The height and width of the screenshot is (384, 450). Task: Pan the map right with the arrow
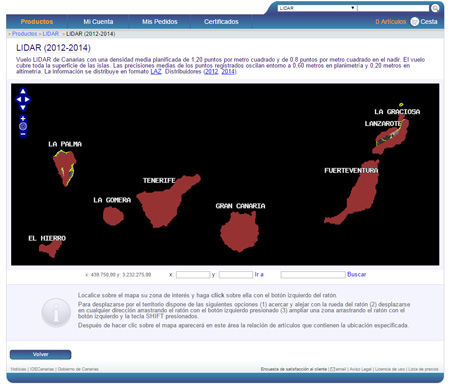click(27, 99)
